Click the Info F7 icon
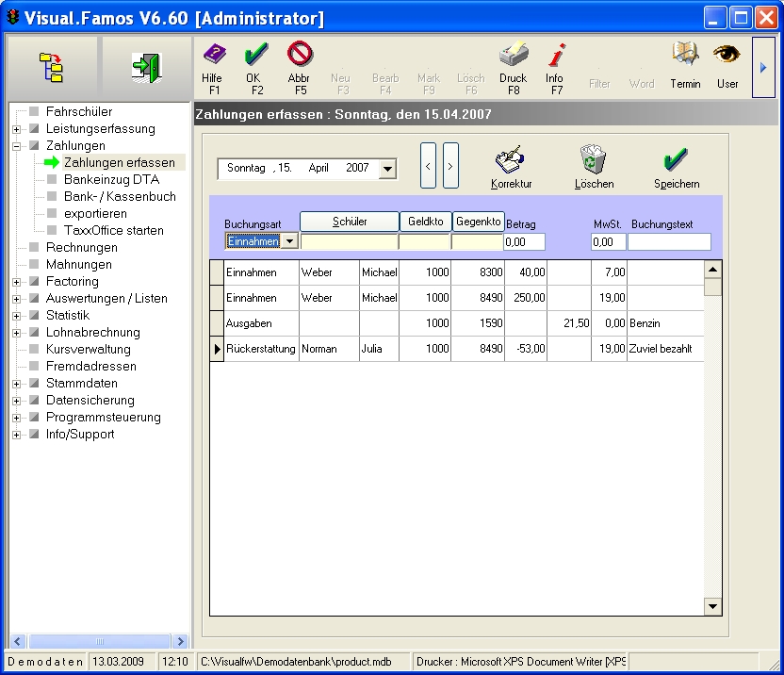This screenshot has width=784, height=675. tap(556, 55)
